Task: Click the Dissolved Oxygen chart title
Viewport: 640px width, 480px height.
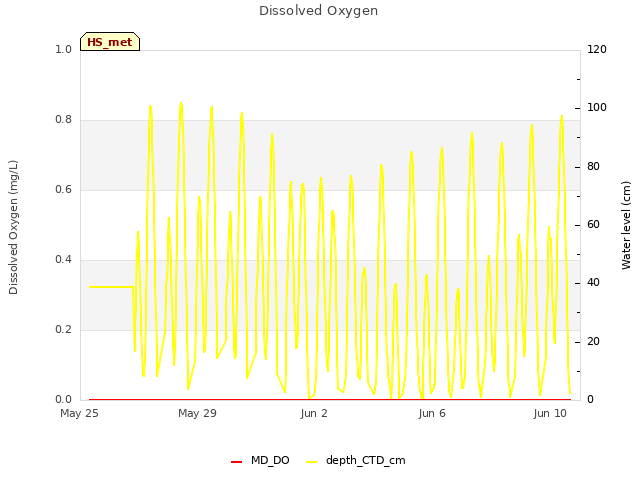Action: pos(318,11)
